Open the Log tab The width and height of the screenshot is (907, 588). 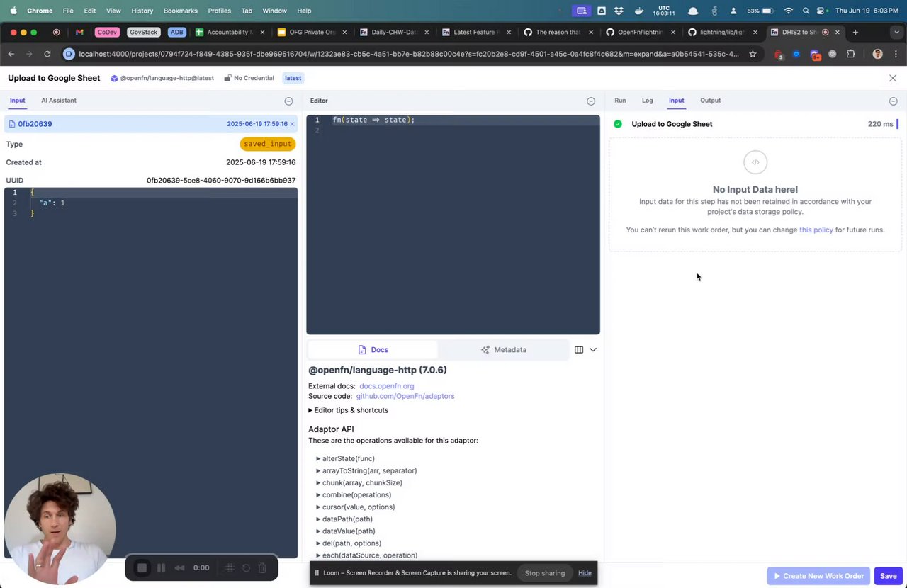point(648,101)
